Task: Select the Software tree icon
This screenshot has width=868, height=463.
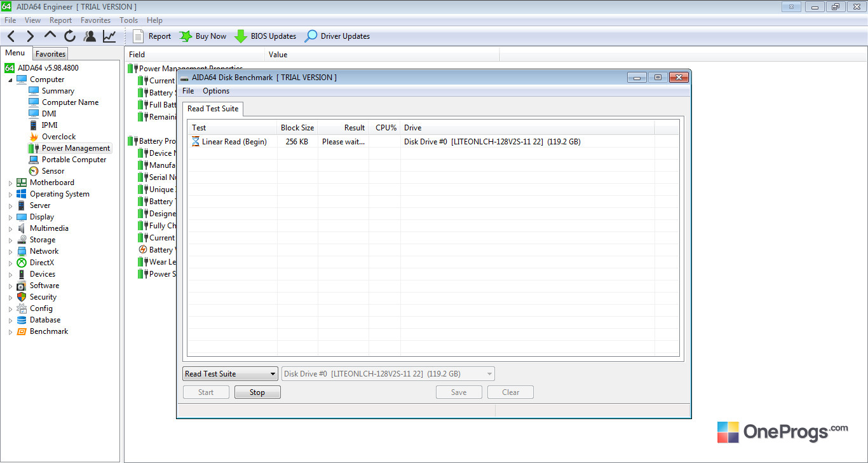Action: click(x=22, y=286)
